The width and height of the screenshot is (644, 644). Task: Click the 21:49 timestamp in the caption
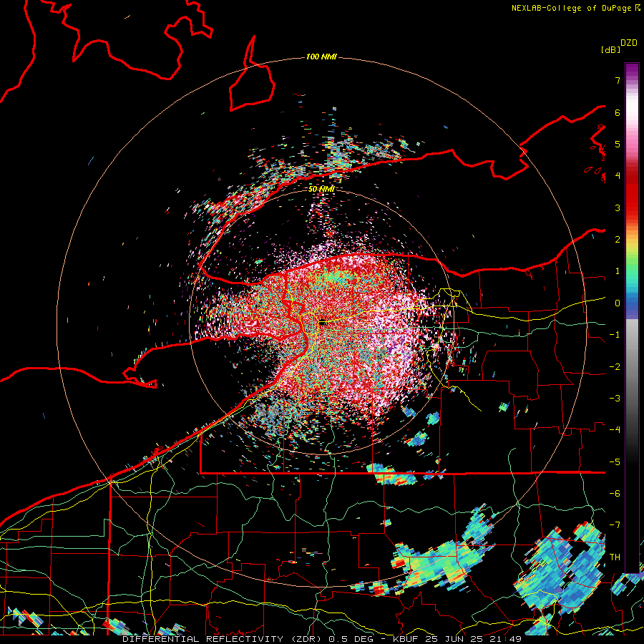(x=506, y=639)
